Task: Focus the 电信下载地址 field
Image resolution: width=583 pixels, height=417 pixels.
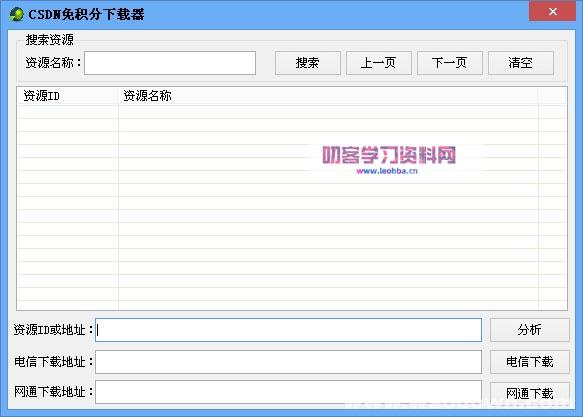Action: pos(289,362)
